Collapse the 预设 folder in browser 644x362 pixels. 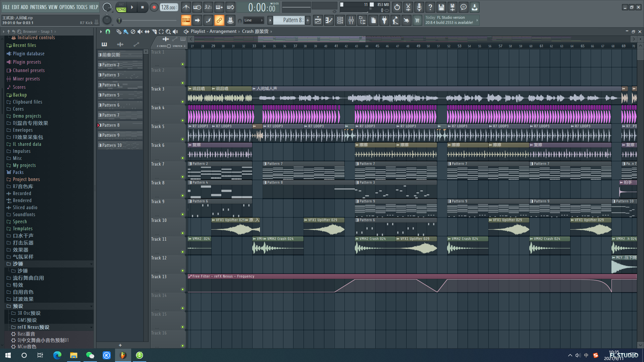91,306
